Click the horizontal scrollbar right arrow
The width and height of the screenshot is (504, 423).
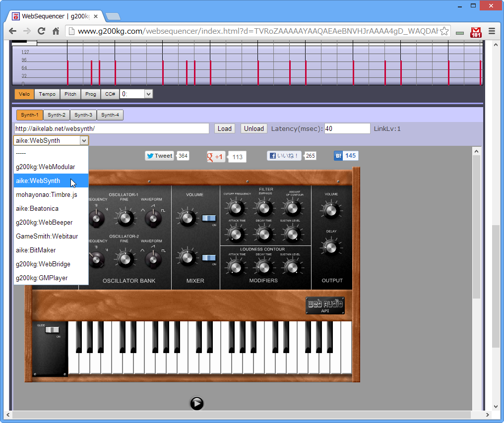(x=487, y=415)
